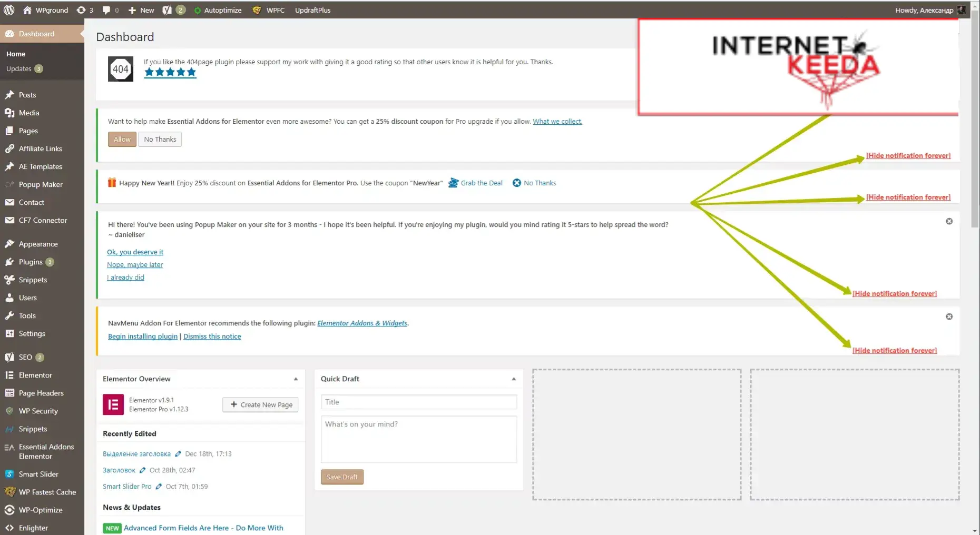Viewport: 980px width, 535px height.
Task: Click the Appearance brush icon
Action: click(x=9, y=244)
